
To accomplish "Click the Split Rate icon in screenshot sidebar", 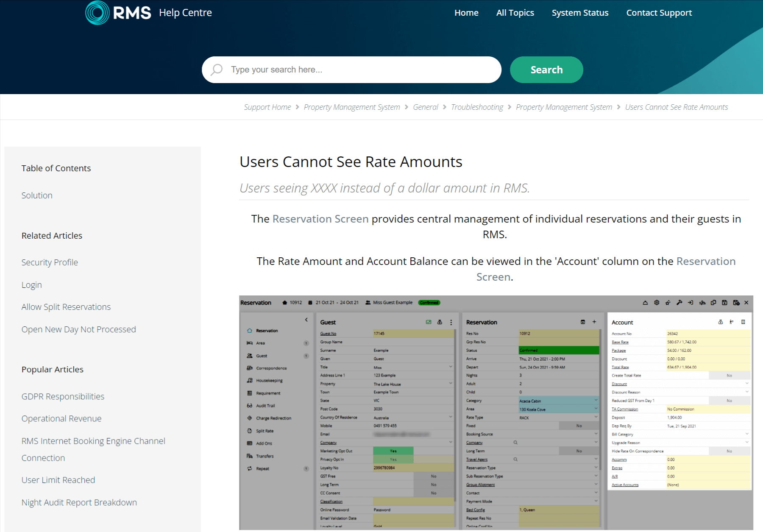I will pyautogui.click(x=250, y=431).
